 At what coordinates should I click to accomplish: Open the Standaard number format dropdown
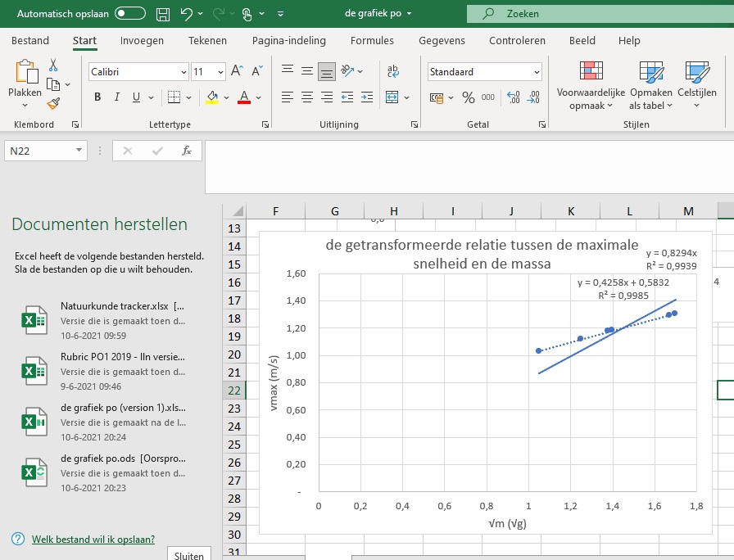(x=537, y=72)
